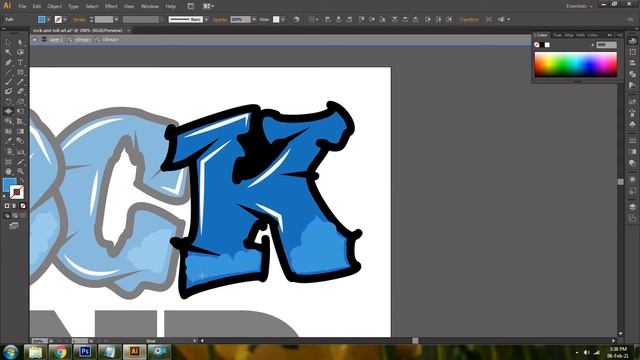
Task: Select the Selection tool (black arrow)
Action: tap(8, 42)
